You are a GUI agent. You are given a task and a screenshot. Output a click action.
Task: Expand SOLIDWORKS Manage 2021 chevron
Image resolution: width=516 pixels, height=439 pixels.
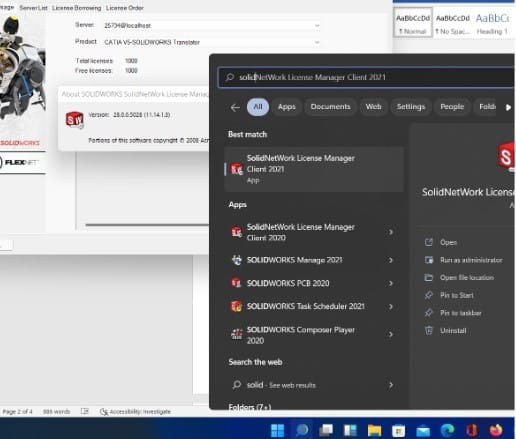(391, 260)
